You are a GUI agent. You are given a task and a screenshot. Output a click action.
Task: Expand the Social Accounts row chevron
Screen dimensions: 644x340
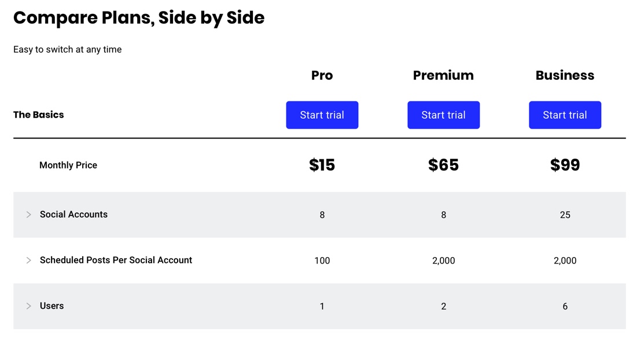[x=28, y=215]
